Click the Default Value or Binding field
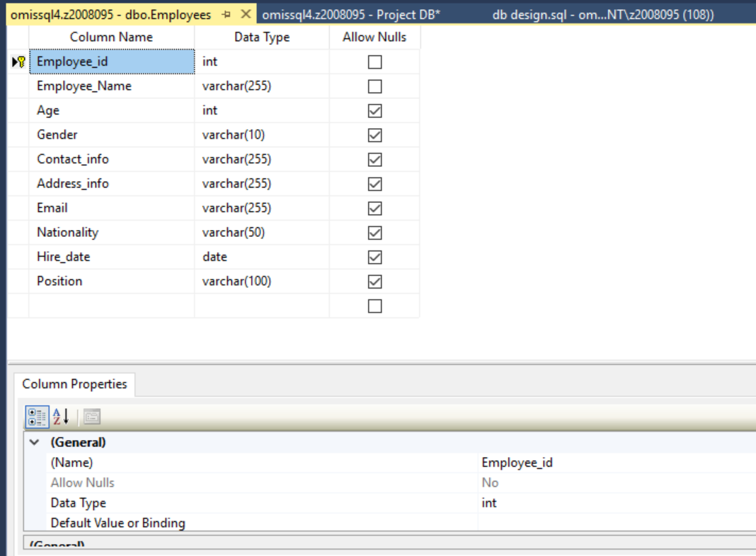Image resolution: width=756 pixels, height=556 pixels. point(616,523)
